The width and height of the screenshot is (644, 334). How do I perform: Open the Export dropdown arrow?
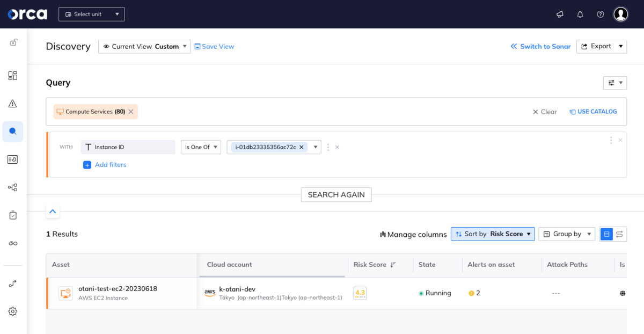click(x=621, y=47)
